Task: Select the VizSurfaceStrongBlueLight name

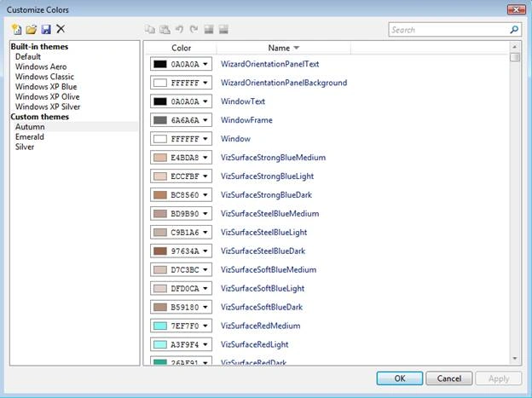Action: pyautogui.click(x=267, y=176)
